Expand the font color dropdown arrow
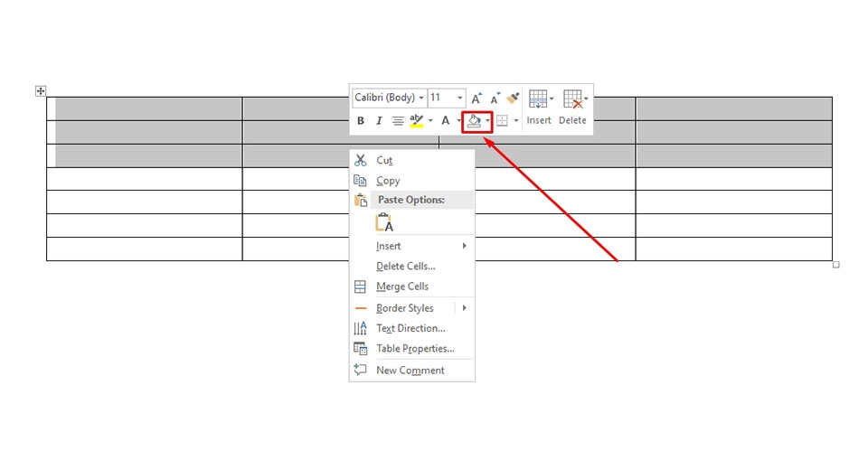 pos(458,120)
